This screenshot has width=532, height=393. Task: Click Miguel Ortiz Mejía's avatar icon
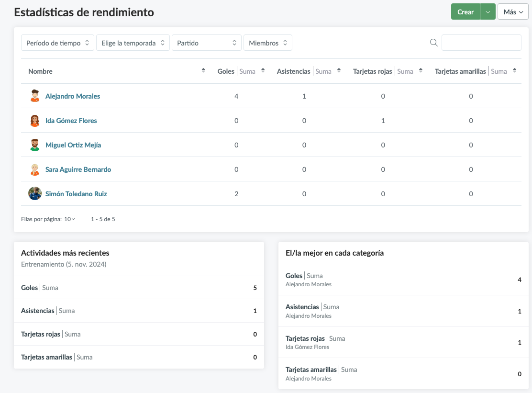[35, 145]
